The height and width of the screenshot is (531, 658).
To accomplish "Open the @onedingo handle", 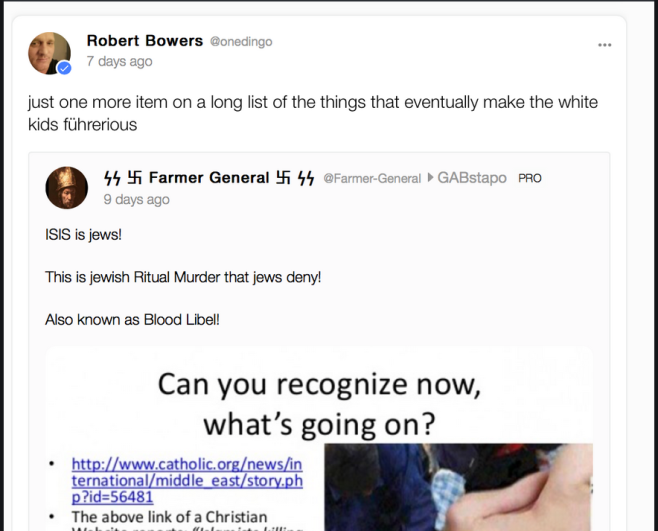I will click(x=241, y=42).
